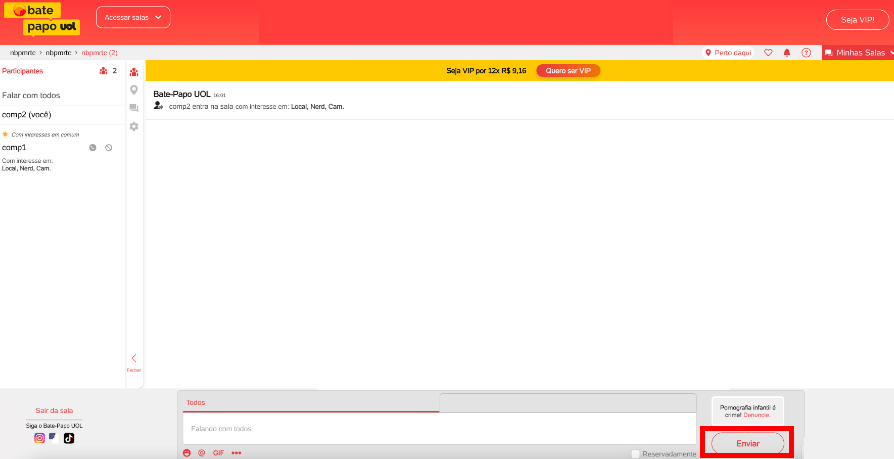Open the conversations chat sidebar icon

pos(134,108)
